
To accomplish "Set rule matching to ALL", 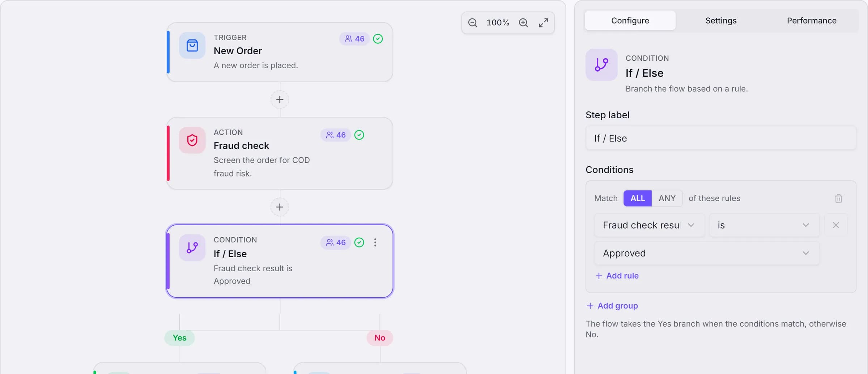I will click(638, 198).
